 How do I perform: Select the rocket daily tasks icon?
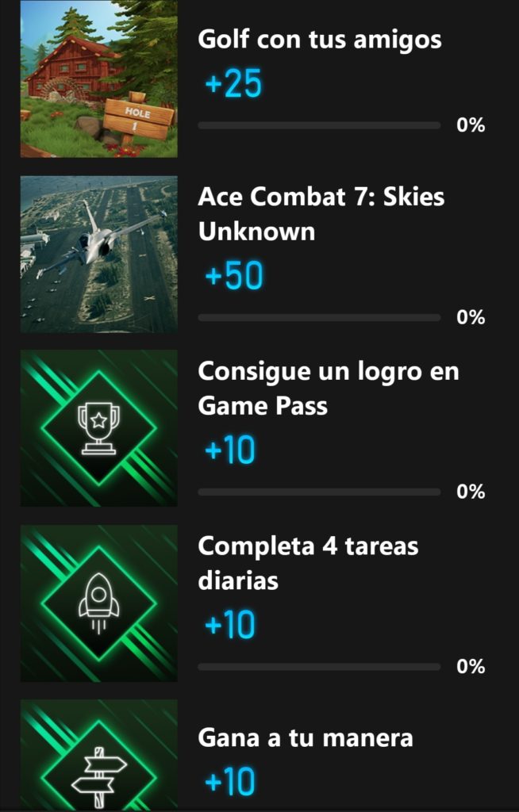pos(98,603)
